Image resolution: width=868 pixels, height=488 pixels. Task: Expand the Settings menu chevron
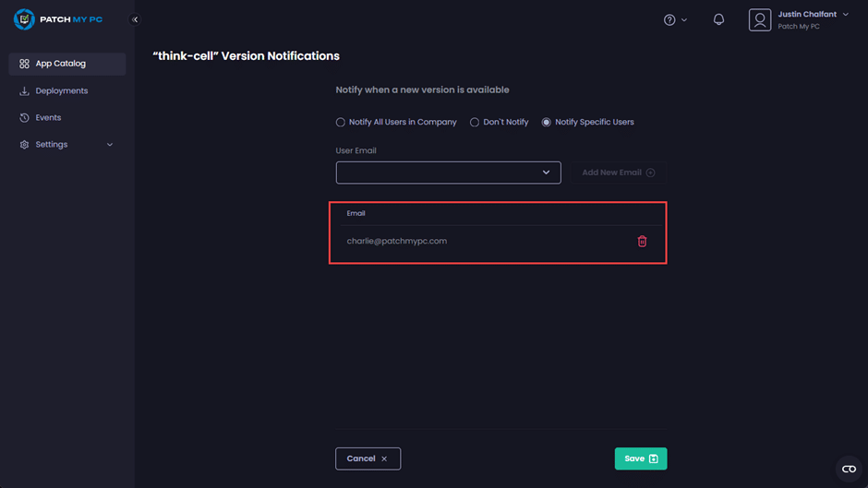[x=110, y=145]
